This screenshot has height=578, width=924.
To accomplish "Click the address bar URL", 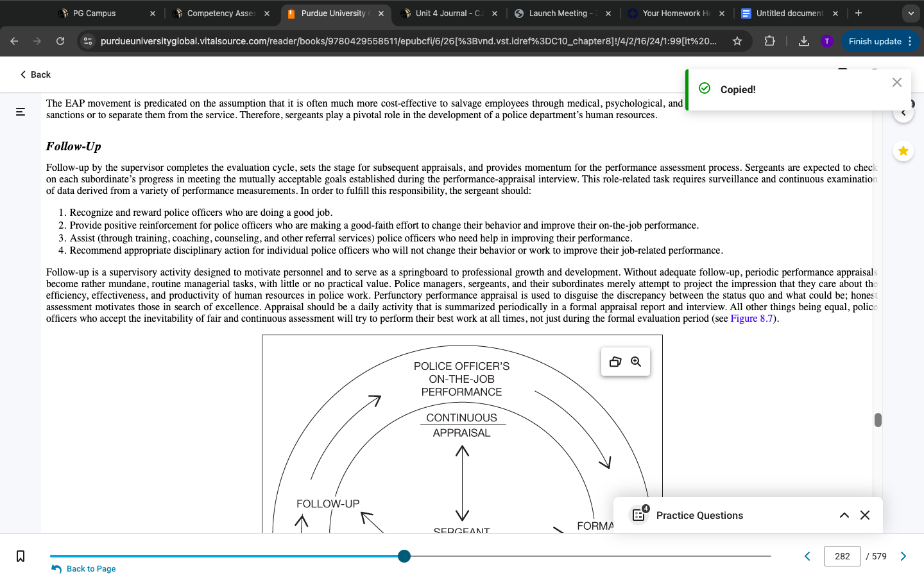I will [x=409, y=41].
